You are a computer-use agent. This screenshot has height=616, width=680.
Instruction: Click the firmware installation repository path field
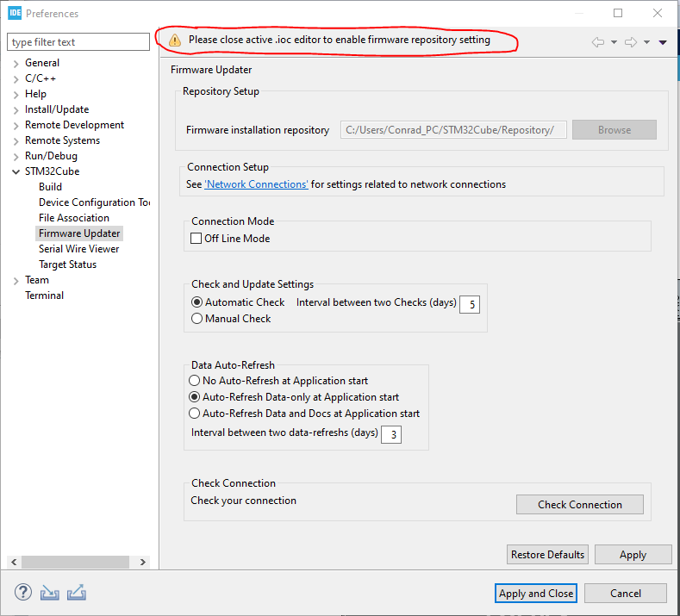(453, 129)
